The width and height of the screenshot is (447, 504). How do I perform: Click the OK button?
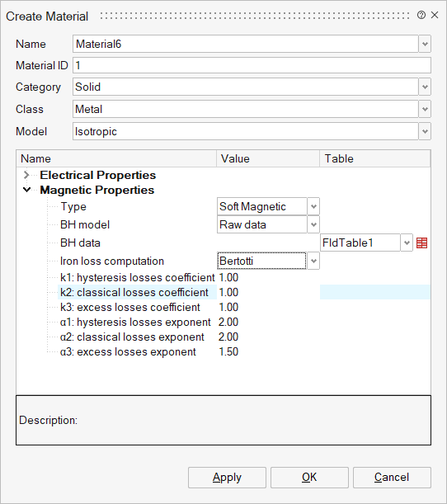309,478
